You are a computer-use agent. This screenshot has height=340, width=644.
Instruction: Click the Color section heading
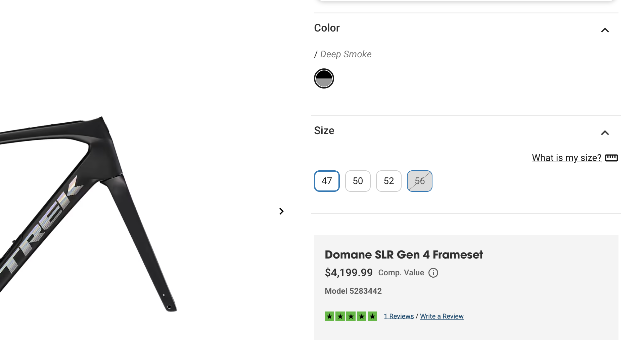(327, 28)
